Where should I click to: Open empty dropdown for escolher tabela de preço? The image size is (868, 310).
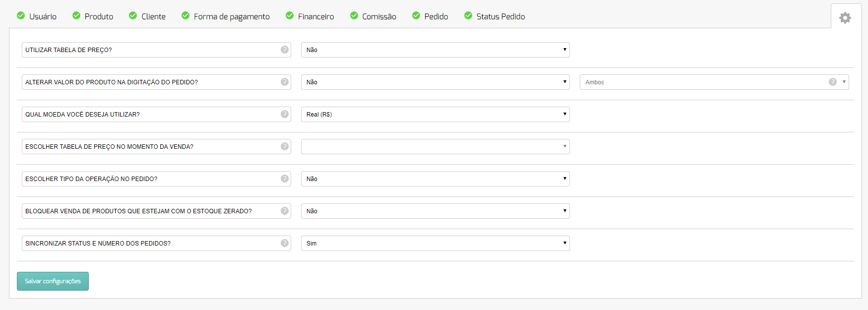click(x=435, y=146)
